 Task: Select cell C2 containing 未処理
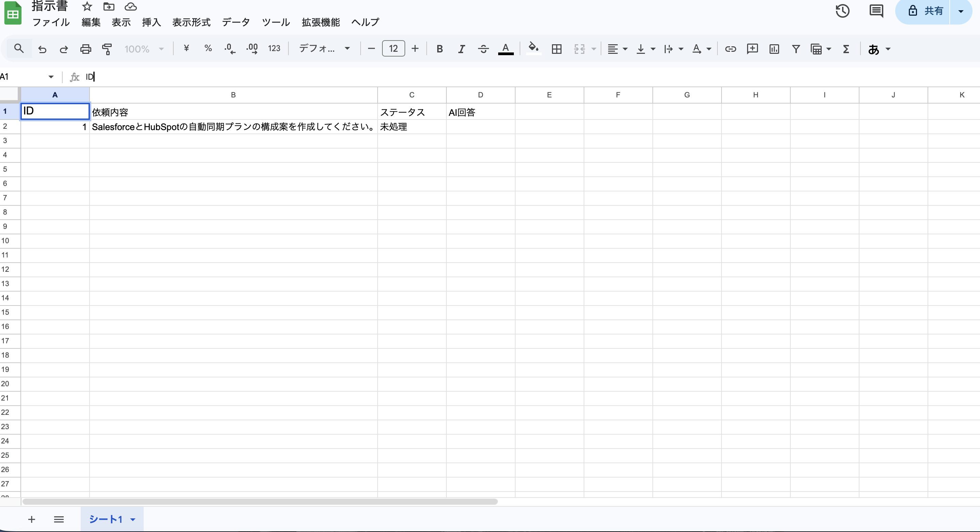click(x=412, y=127)
